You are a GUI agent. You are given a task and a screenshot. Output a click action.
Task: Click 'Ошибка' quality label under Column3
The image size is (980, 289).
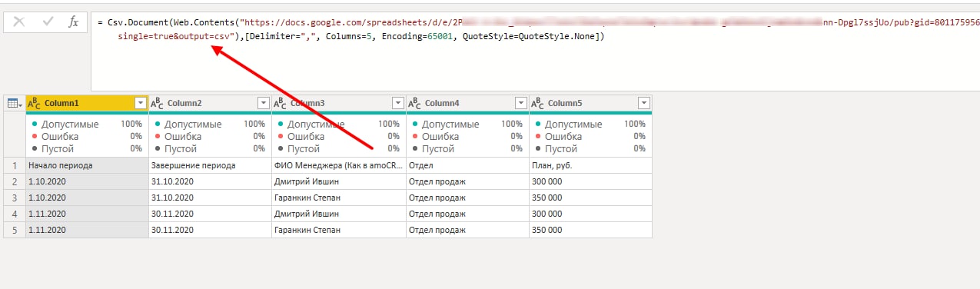(x=307, y=136)
